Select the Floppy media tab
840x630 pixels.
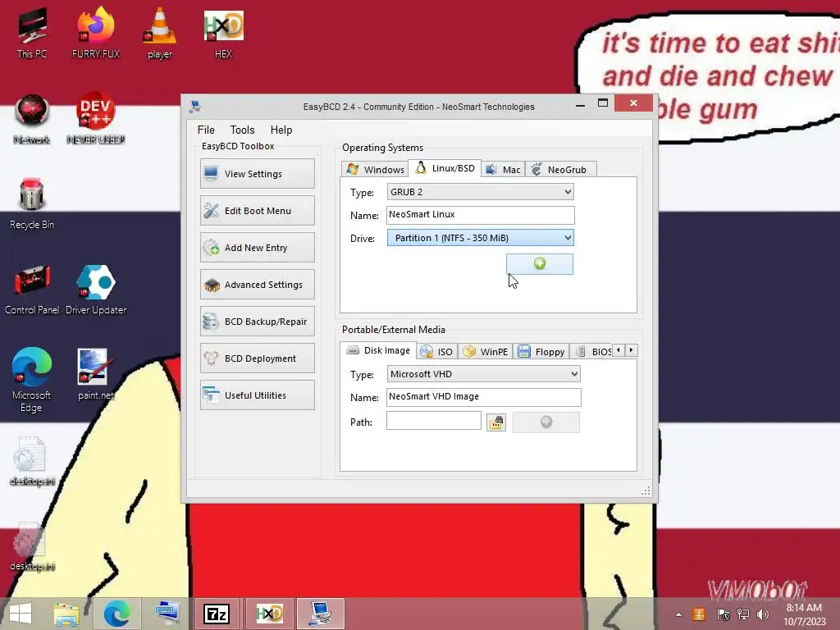(541, 351)
